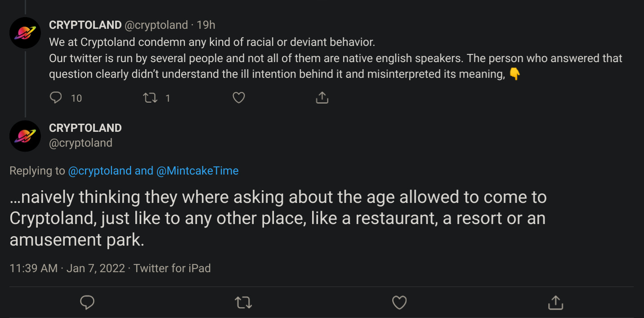The image size is (644, 318).
Task: Click the pointing-down emoji in the parent tweet
Action: point(514,74)
